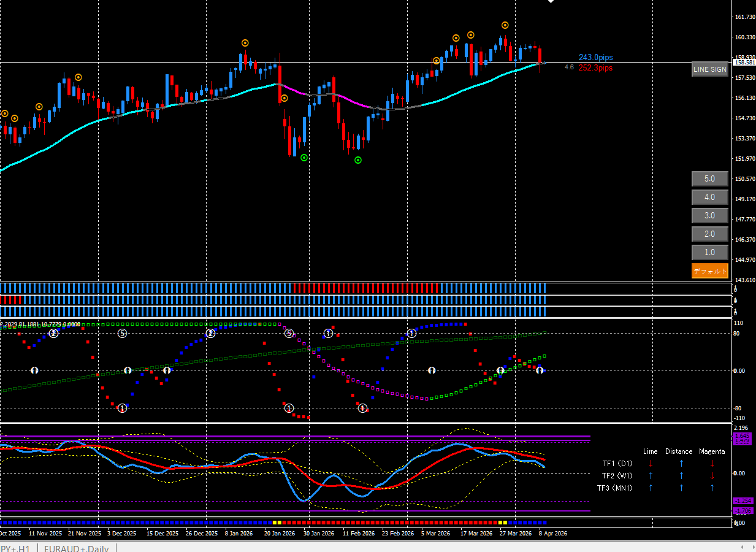Click the circled 5 marker near 20 Jan
Screen dimensions: 756x552
coord(289,333)
